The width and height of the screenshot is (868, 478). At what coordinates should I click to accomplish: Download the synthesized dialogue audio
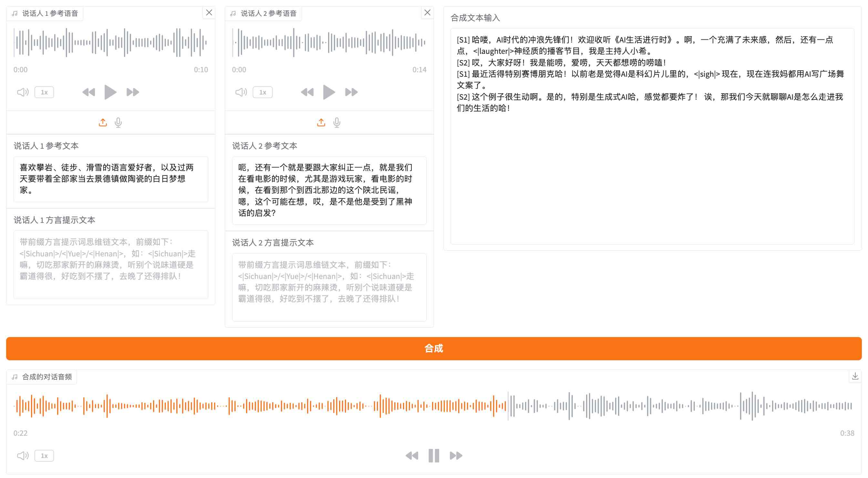coord(855,376)
